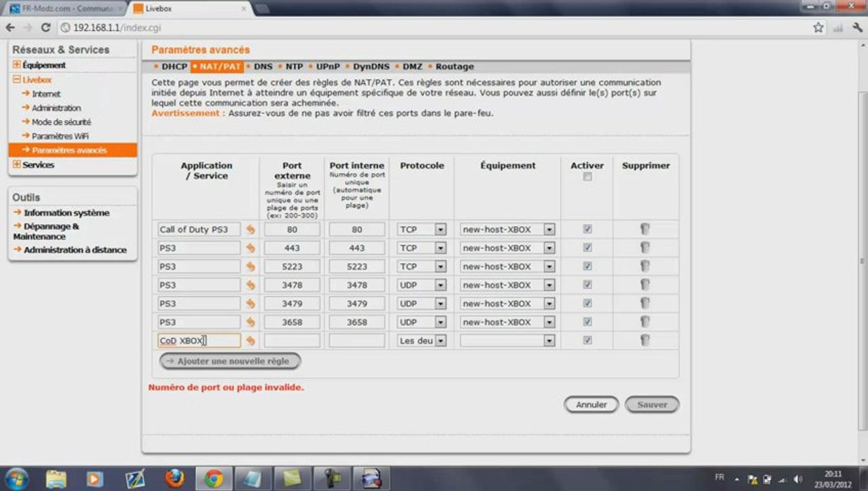This screenshot has width=868, height=491.
Task: Click the orange arrow beside the CoD XBOX field
Action: (x=250, y=340)
